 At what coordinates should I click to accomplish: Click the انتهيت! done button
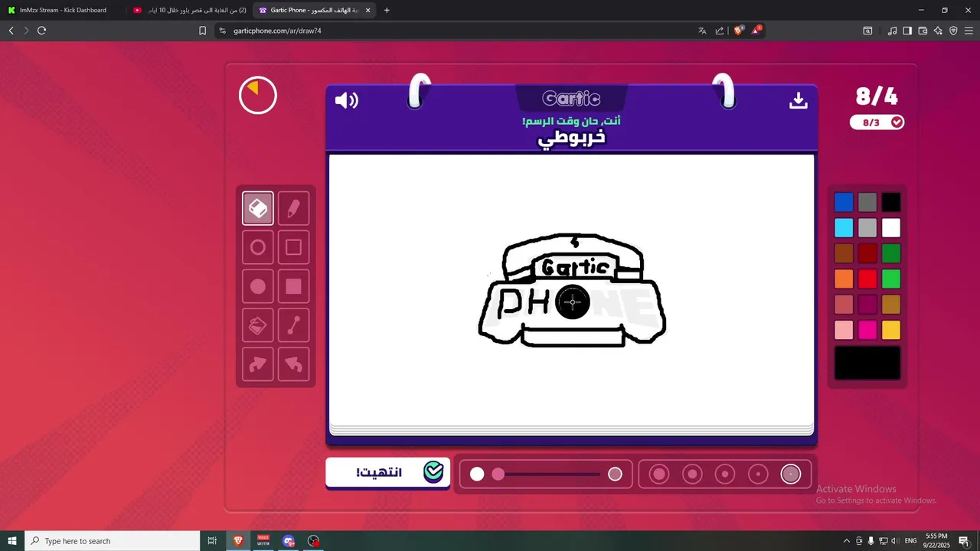[x=387, y=472]
